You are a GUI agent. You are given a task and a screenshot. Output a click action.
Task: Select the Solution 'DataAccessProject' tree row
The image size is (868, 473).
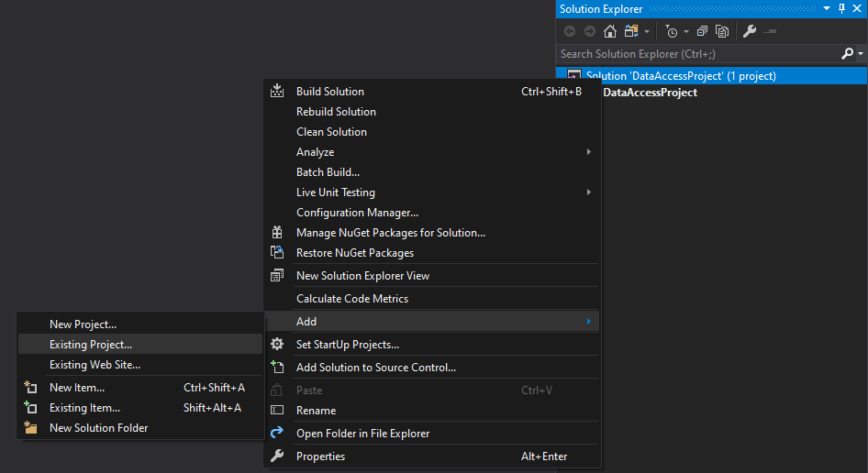711,76
